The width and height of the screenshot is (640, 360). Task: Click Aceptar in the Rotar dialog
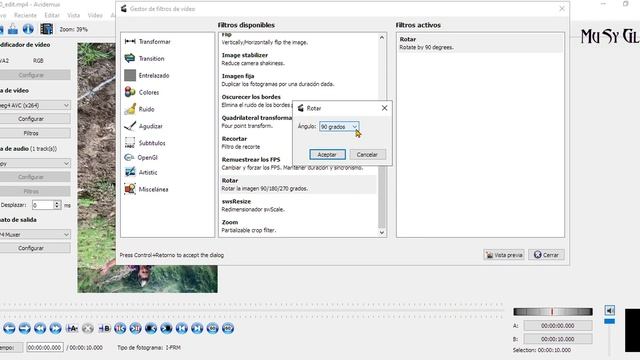[x=327, y=155]
